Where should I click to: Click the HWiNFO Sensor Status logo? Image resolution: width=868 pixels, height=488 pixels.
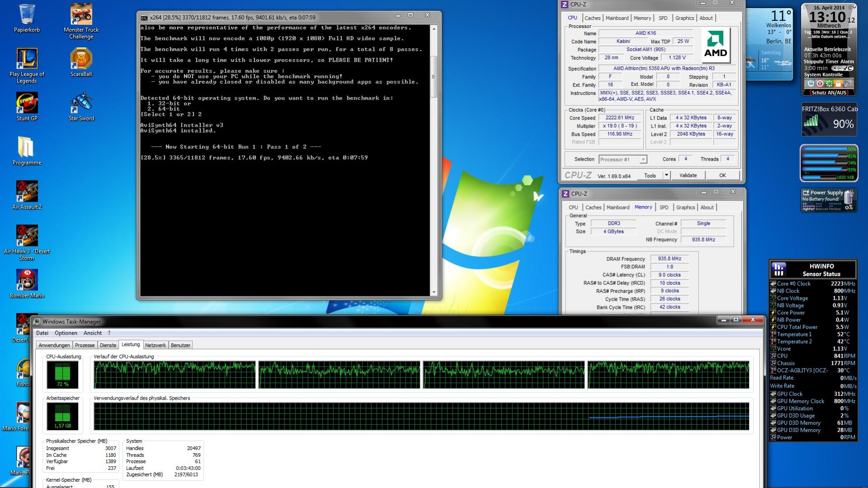(778, 270)
